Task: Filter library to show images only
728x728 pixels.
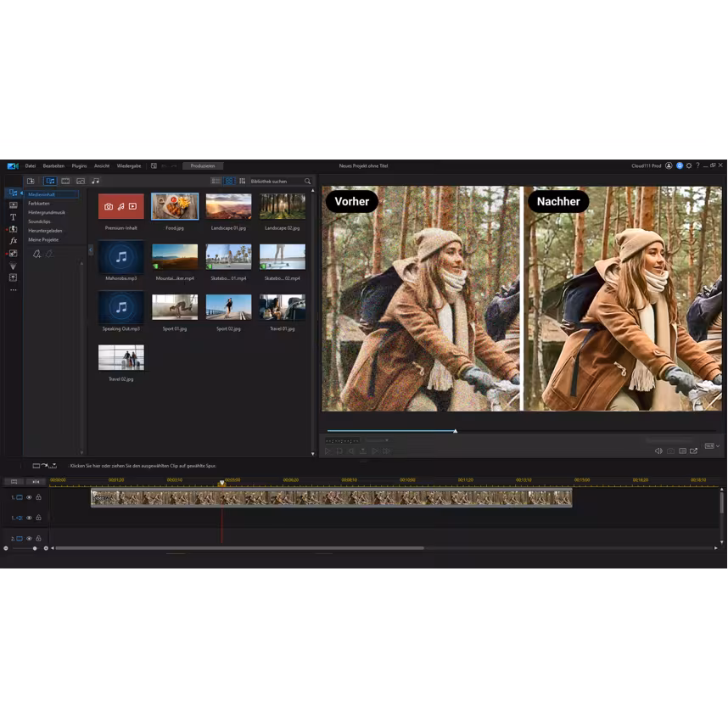Action: click(x=80, y=181)
